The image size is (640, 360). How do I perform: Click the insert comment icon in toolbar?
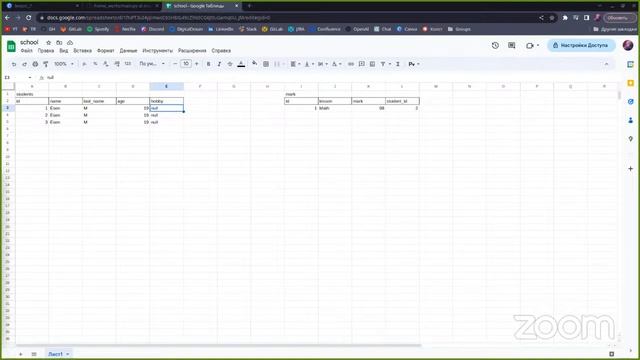(362, 64)
